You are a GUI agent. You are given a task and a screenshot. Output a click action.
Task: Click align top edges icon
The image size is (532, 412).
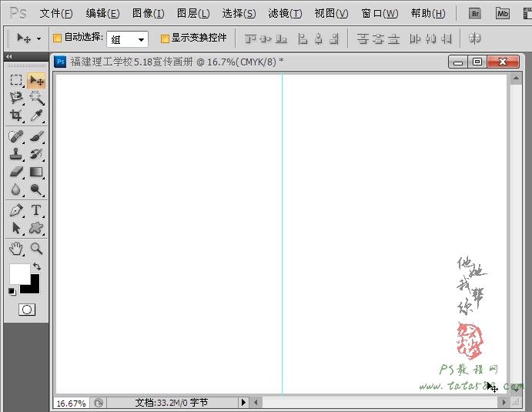[x=250, y=39]
